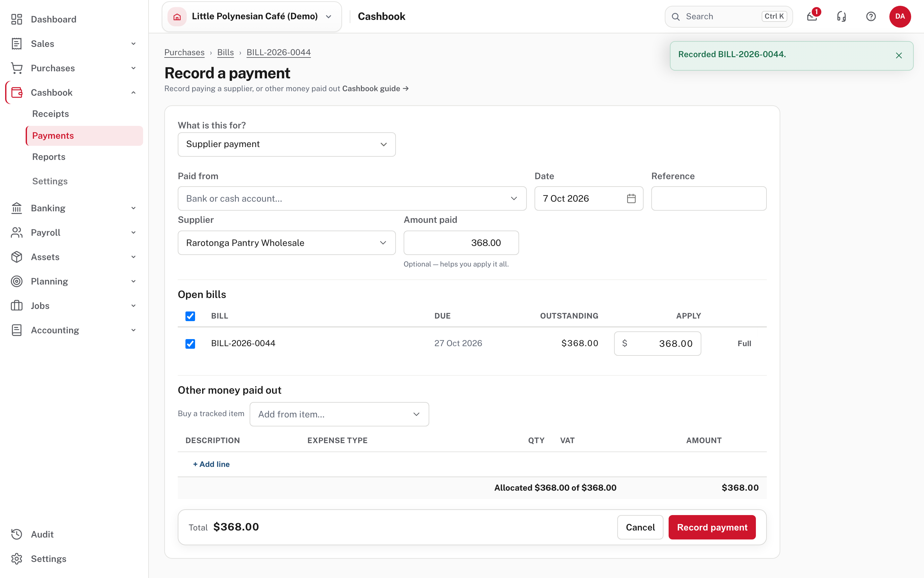Click the Payroll people icon
Image resolution: width=924 pixels, height=578 pixels.
16,232
